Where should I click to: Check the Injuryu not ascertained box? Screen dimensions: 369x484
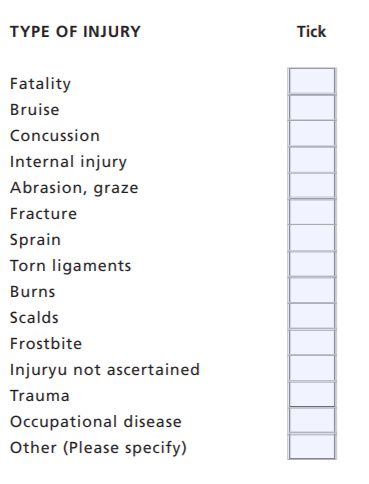pyautogui.click(x=312, y=367)
